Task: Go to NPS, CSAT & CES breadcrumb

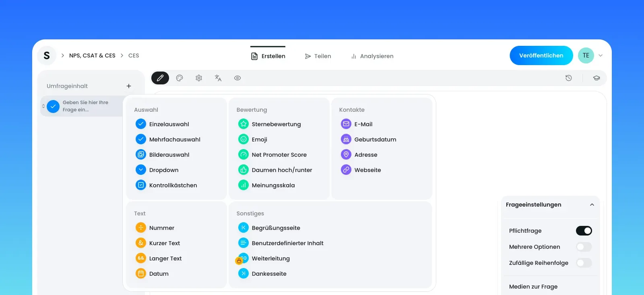Action: 92,55
